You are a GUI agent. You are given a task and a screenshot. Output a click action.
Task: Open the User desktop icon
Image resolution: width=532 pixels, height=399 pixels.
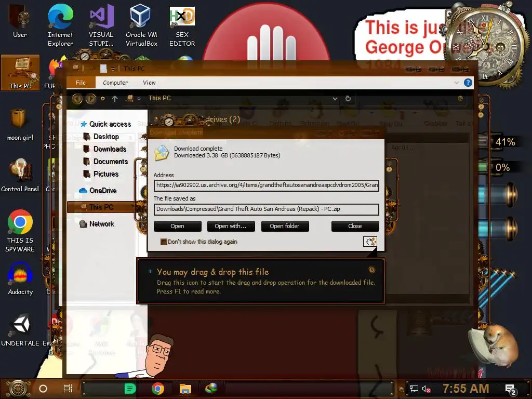pyautogui.click(x=20, y=21)
